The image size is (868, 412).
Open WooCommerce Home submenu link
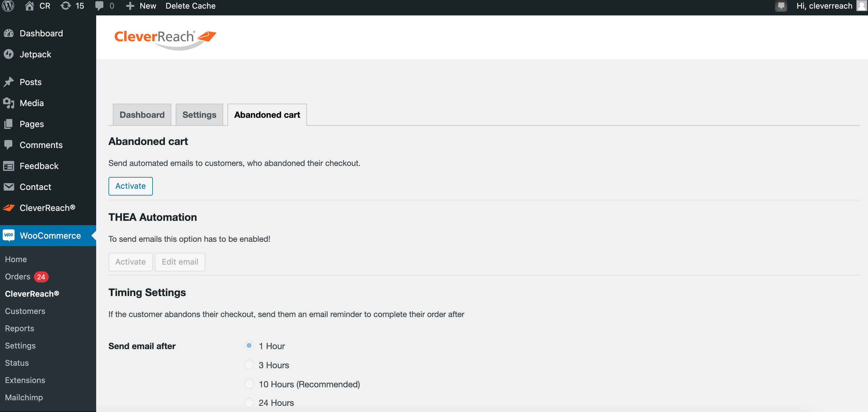click(x=16, y=259)
